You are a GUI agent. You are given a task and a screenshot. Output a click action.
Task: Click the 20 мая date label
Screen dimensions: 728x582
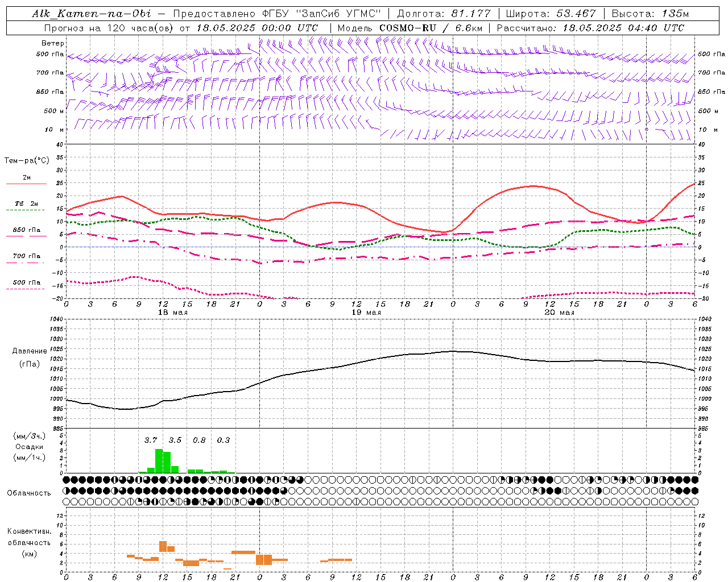560,313
